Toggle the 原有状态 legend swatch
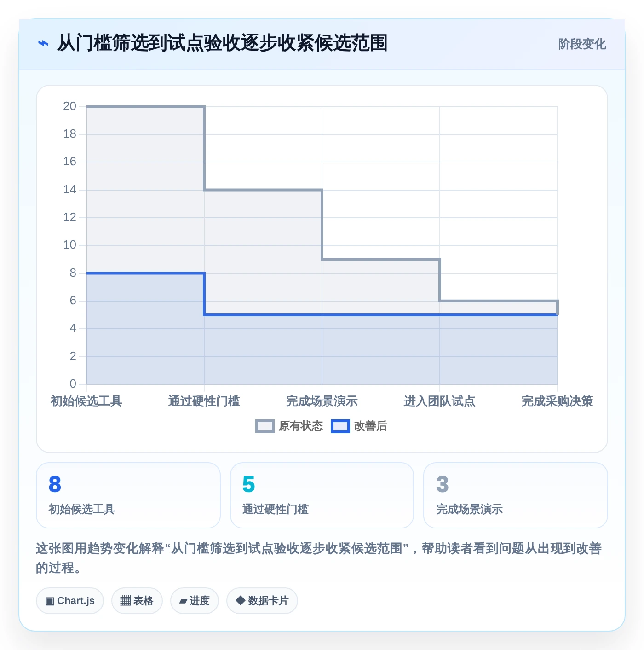 [265, 426]
